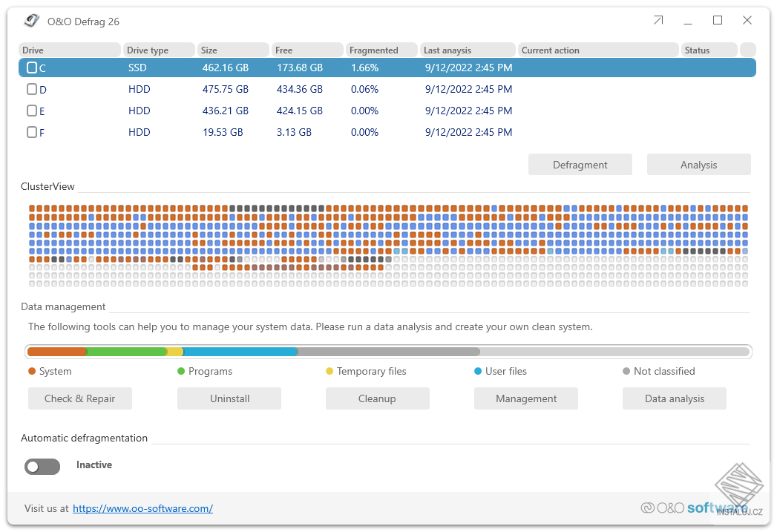Click the O&O Defrag app icon

32,21
